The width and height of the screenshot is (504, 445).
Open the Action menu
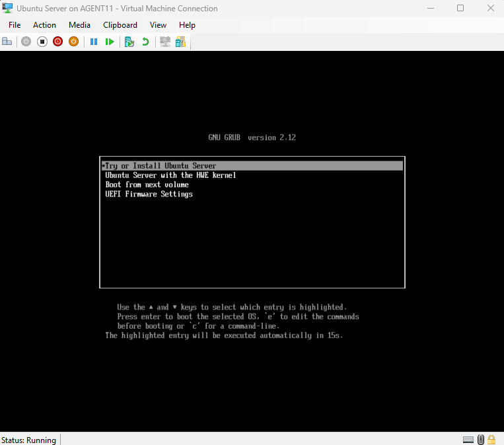pyautogui.click(x=45, y=25)
